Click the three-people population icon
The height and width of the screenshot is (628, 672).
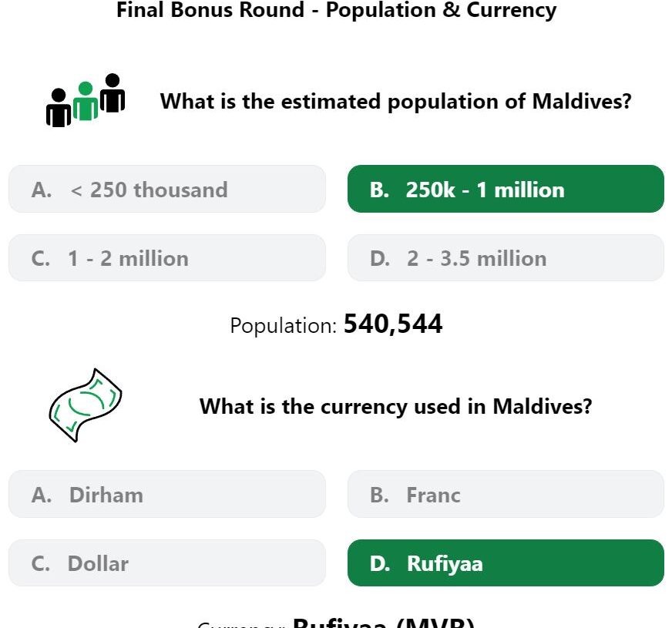click(x=86, y=100)
